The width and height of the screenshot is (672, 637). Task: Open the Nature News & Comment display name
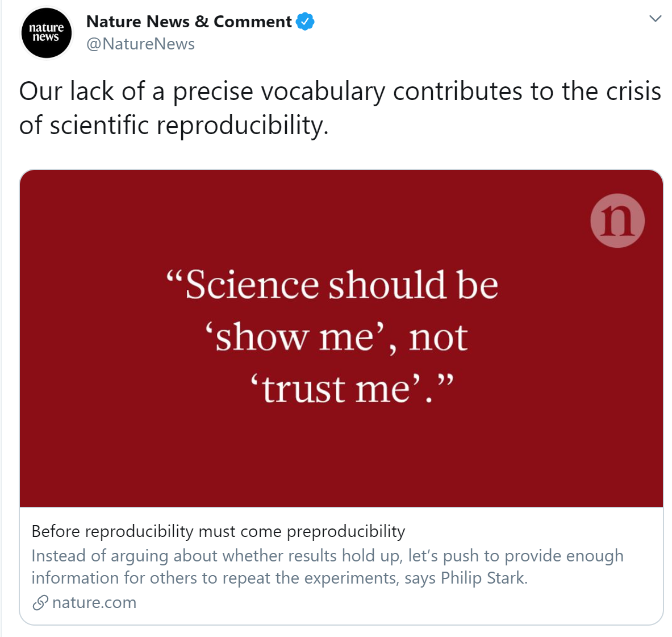[189, 22]
